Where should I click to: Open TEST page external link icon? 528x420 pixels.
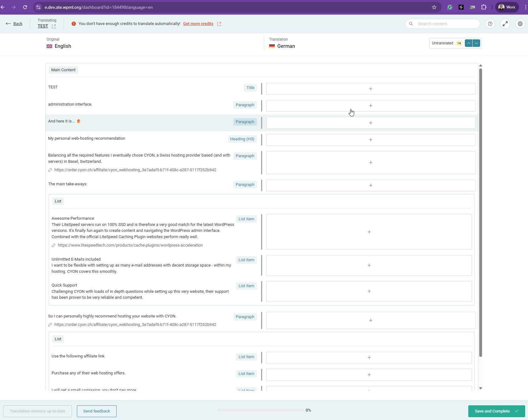coord(54,26)
